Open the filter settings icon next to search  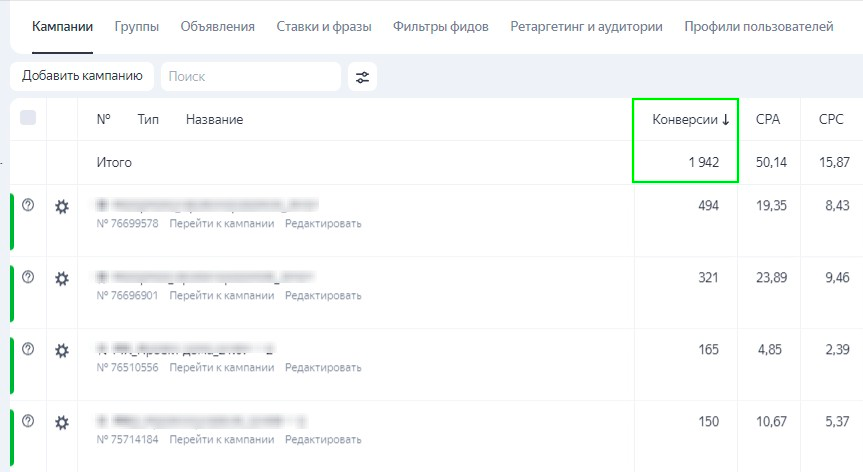pyautogui.click(x=362, y=77)
